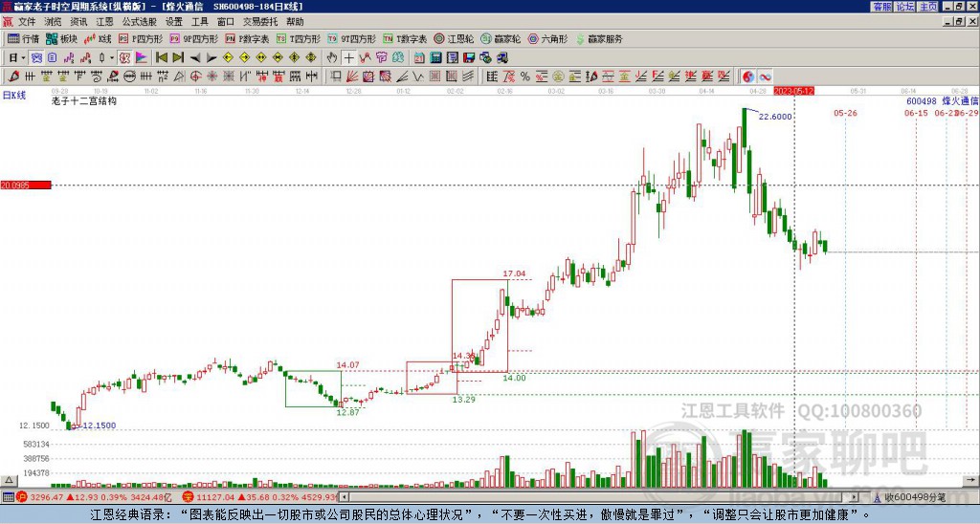
Task: Select the hand pan tool
Action: click(x=332, y=58)
